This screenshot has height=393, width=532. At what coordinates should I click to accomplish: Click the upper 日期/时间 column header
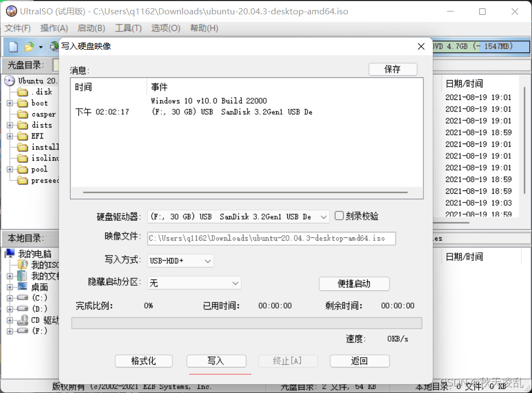[x=464, y=83]
